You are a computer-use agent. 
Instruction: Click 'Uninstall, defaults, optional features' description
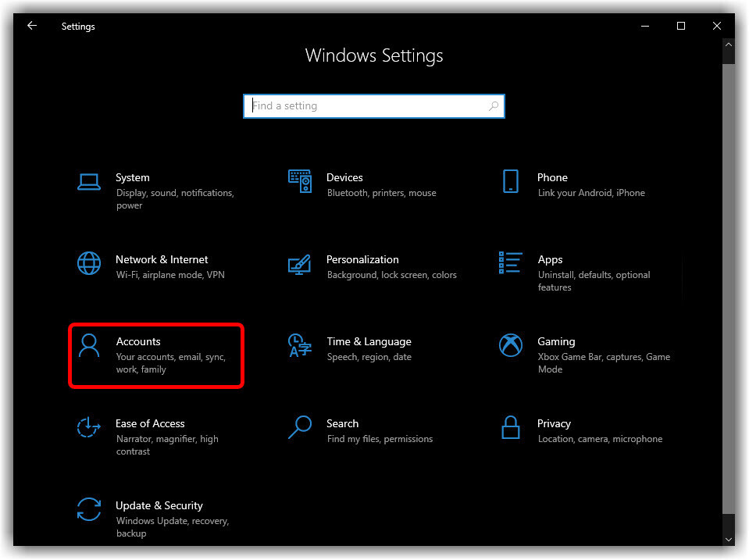tap(594, 281)
